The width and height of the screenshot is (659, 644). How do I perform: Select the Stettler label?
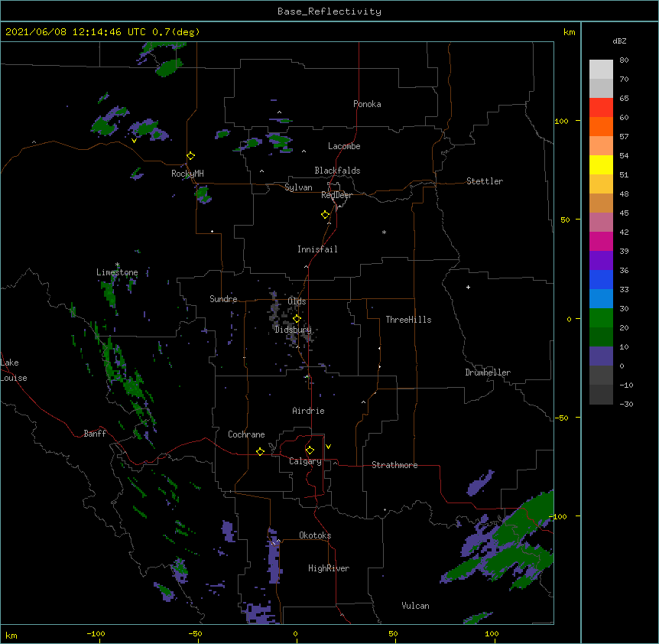point(485,181)
